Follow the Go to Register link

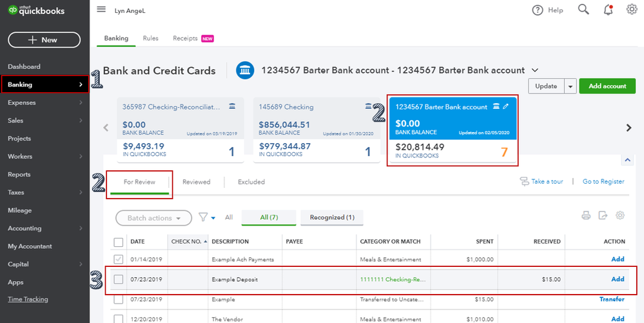coord(603,182)
